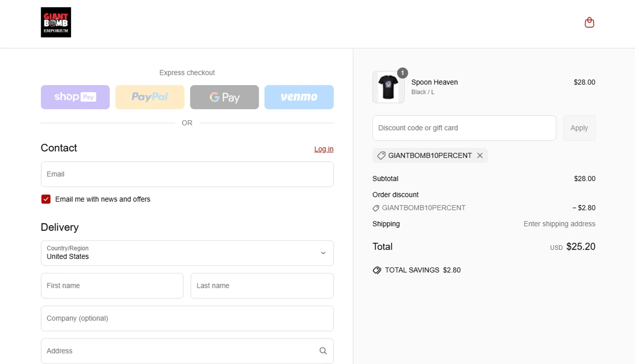Select Google Pay express checkout
635x364 pixels.
tap(224, 97)
